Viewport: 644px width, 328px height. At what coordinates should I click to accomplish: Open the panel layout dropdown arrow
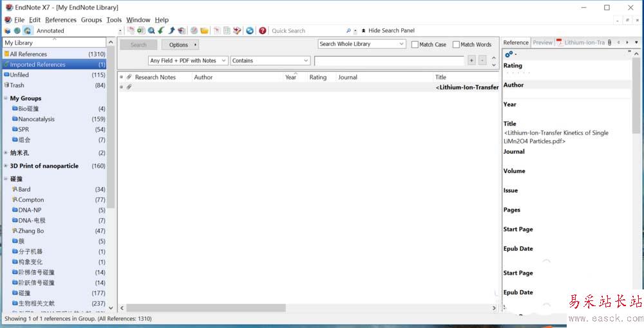tap(637, 42)
